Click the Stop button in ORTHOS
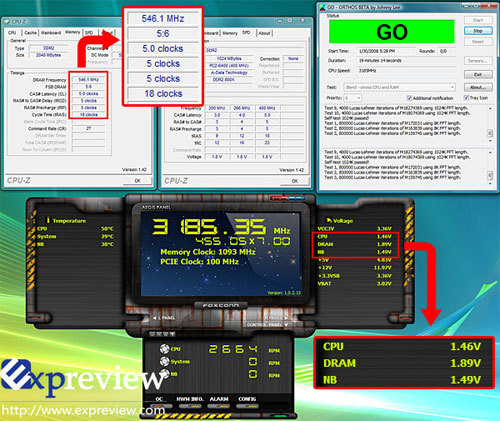This screenshot has width=500, height=421. click(478, 31)
